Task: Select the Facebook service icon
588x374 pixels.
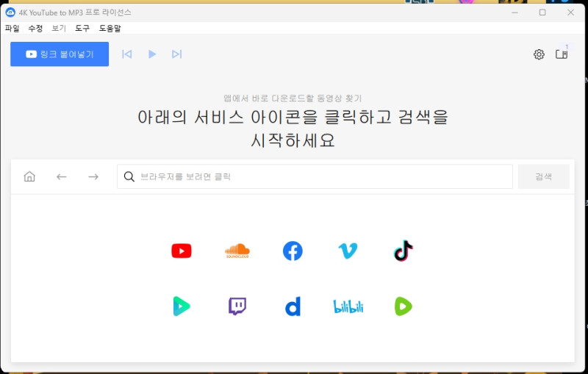Action: point(293,251)
